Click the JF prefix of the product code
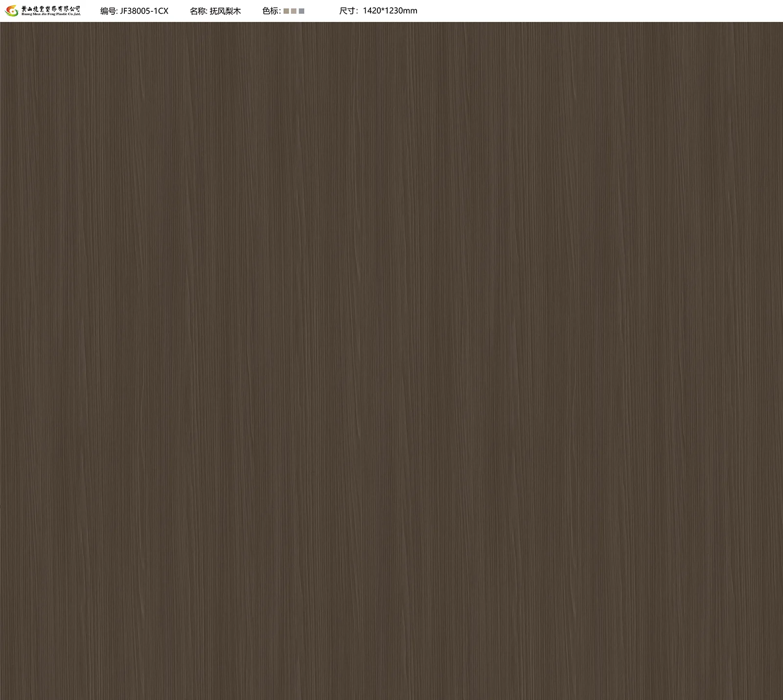This screenshot has height=700, width=783. pos(124,11)
